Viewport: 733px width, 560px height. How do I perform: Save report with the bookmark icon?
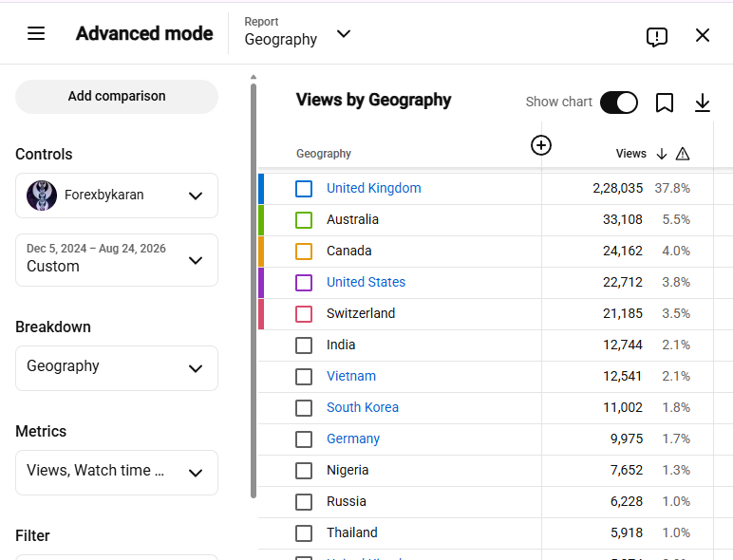tap(665, 103)
